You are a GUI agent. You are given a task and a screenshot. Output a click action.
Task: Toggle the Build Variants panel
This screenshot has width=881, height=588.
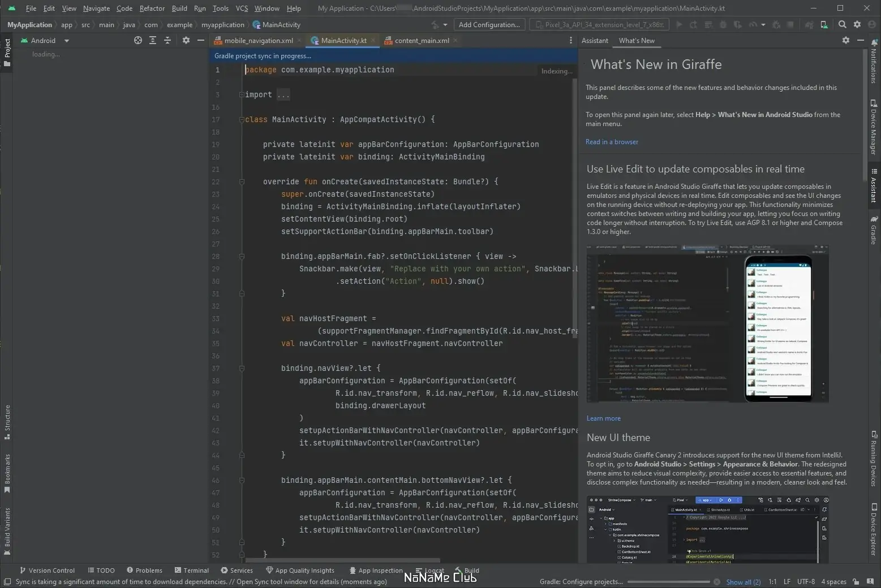(7, 526)
